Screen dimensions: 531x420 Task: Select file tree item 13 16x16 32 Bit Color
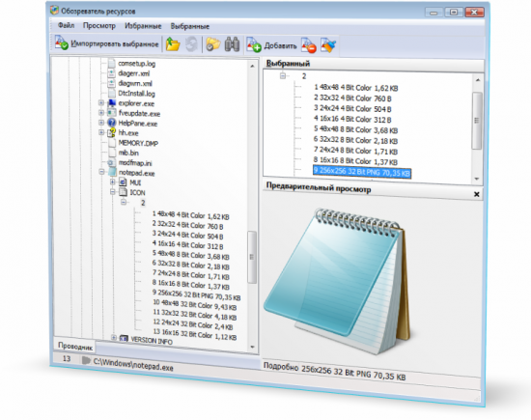[195, 334]
